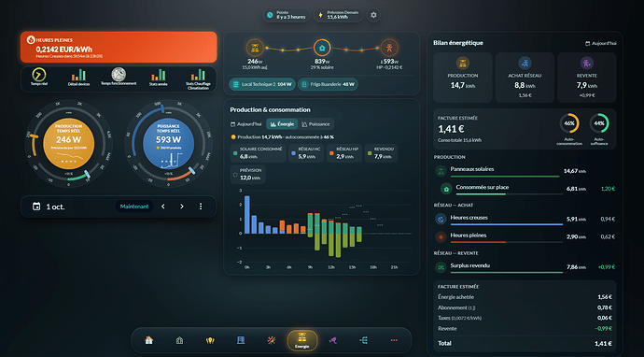The height and width of the screenshot is (357, 644).
Task: Click the Revente 7,9 kWh card
Action: click(x=586, y=78)
